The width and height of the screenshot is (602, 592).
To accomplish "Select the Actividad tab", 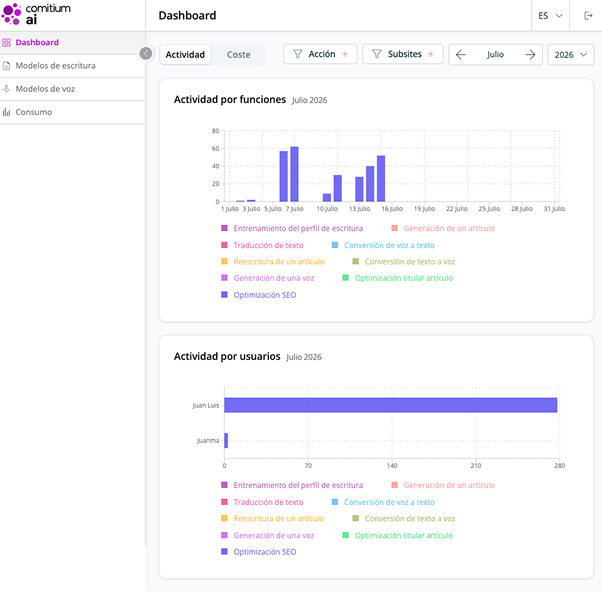I will click(185, 55).
